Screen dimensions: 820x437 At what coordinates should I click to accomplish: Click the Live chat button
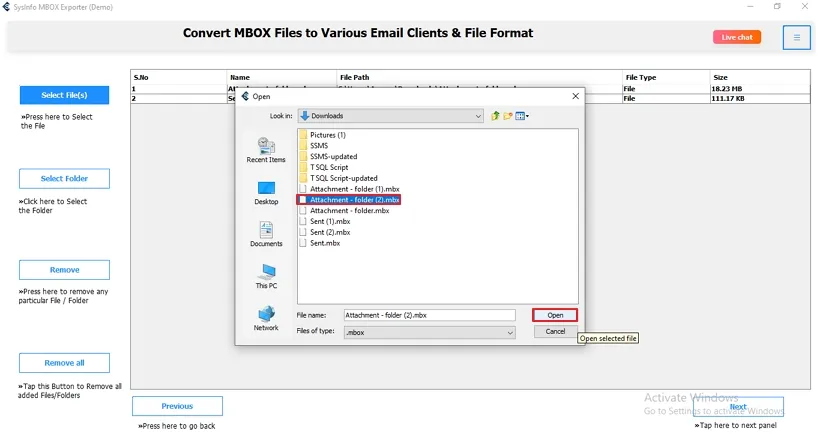737,37
